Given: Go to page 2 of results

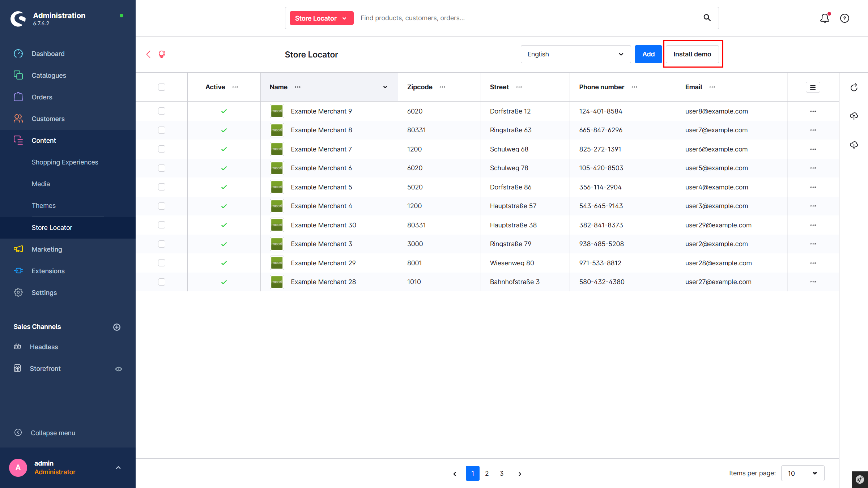Looking at the screenshot, I should [x=487, y=473].
